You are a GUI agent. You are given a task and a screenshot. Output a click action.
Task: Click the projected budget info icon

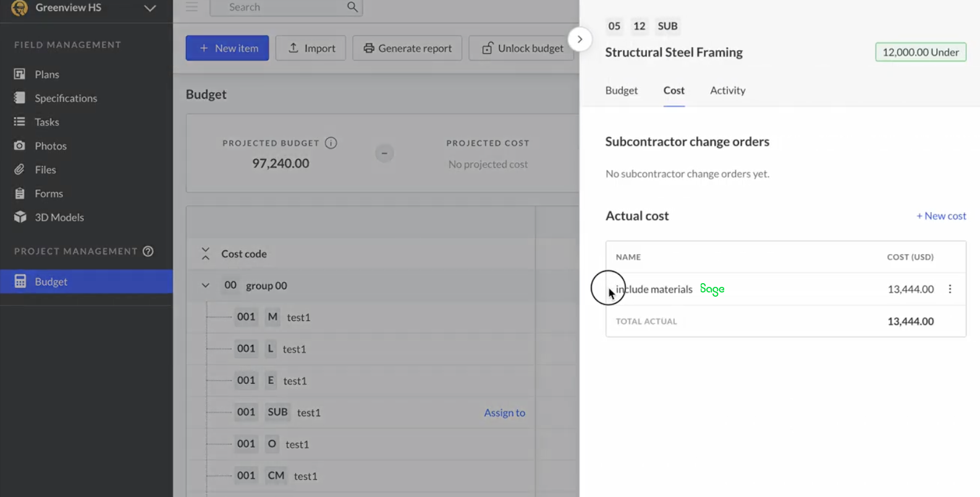(x=331, y=143)
